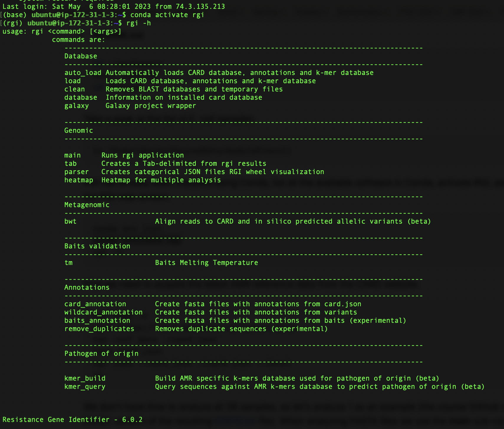
Task: Click the 'main' command name
Action: (73, 155)
